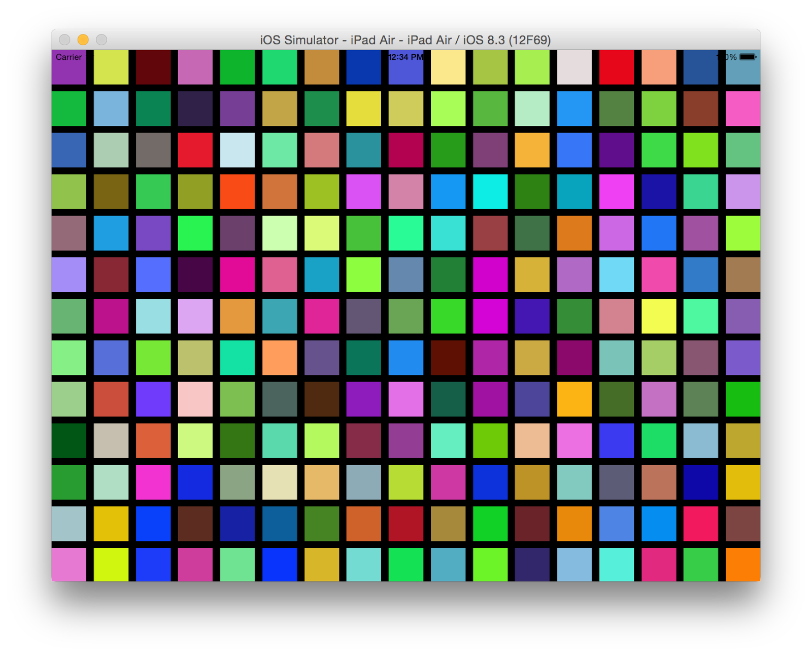Viewport: 812px width, 655px height.
Task: Tap the pink-violet cell in the bottom-left corner
Action: 69,565
